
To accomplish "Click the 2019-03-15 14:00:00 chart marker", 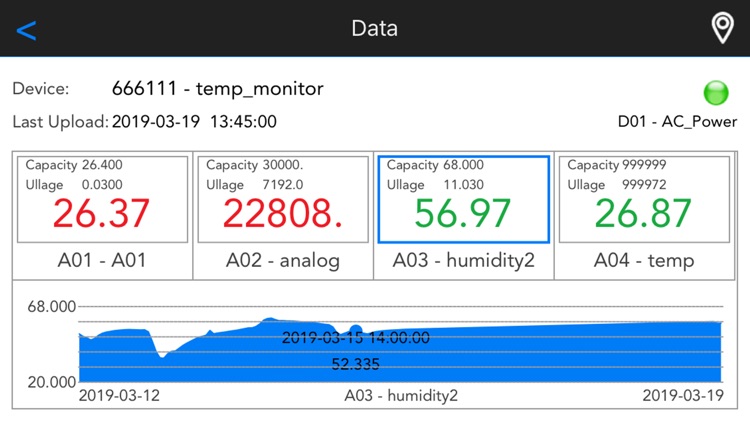I will coord(355,338).
